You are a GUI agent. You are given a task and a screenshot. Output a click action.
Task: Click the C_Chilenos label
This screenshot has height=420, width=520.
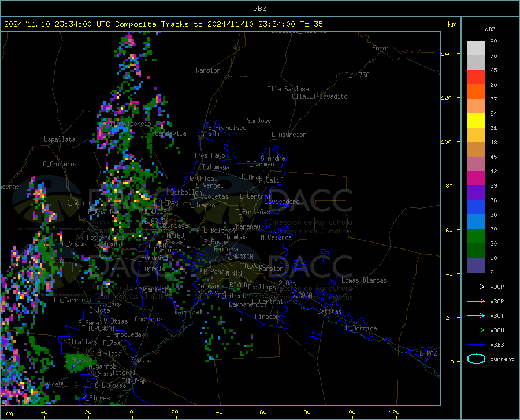[x=60, y=164]
